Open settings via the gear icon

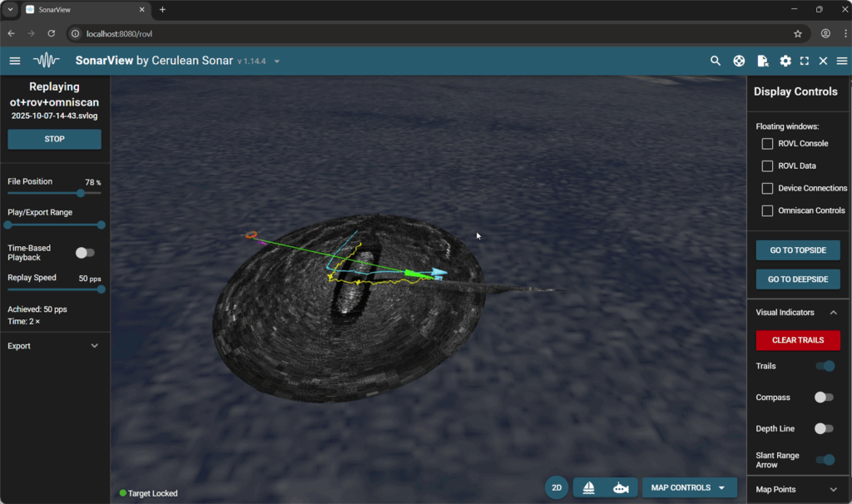coord(785,61)
